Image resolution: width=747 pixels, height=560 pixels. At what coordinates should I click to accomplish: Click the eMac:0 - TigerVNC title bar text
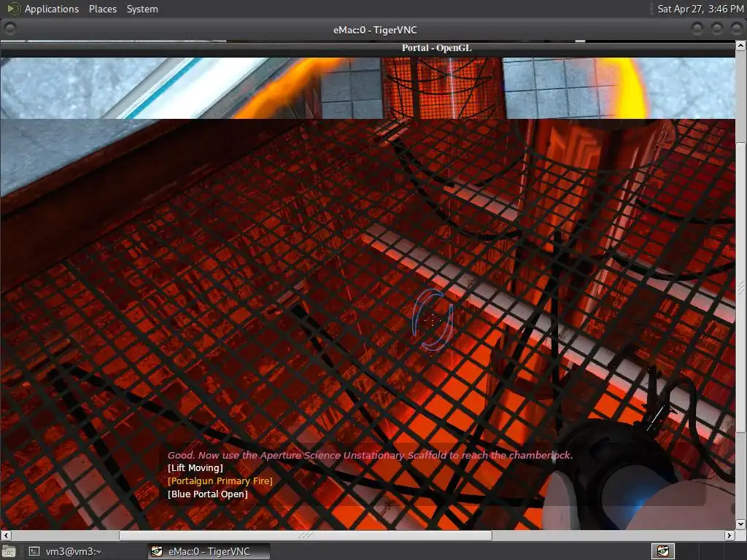point(375,30)
